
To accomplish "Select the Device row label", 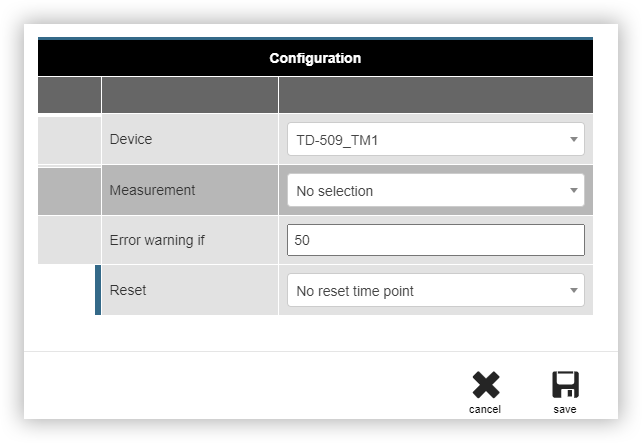I will click(131, 139).
